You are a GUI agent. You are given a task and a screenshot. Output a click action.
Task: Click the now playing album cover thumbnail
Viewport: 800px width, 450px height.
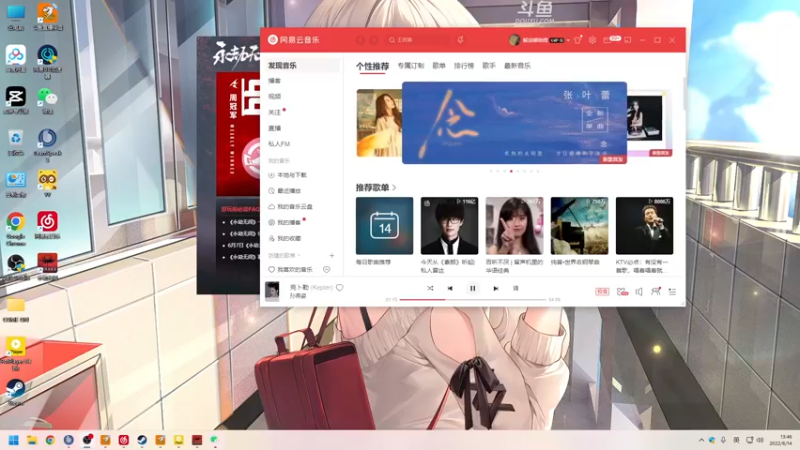click(x=272, y=291)
